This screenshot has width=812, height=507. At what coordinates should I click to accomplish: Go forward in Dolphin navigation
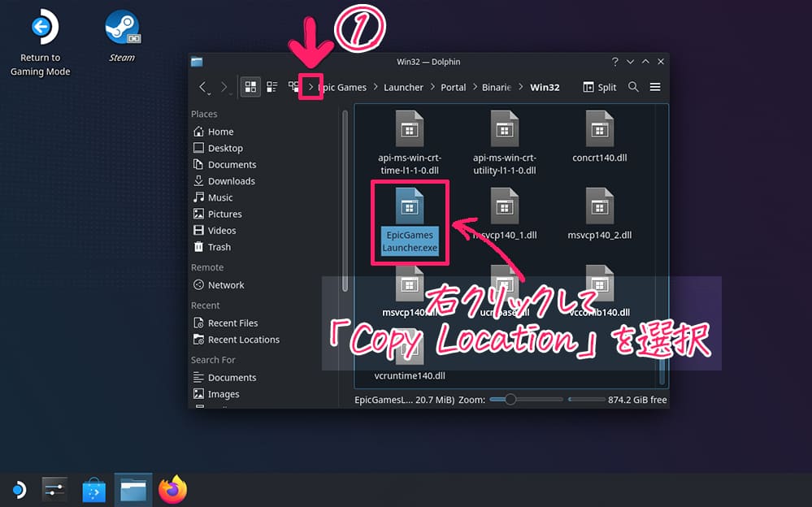click(224, 87)
